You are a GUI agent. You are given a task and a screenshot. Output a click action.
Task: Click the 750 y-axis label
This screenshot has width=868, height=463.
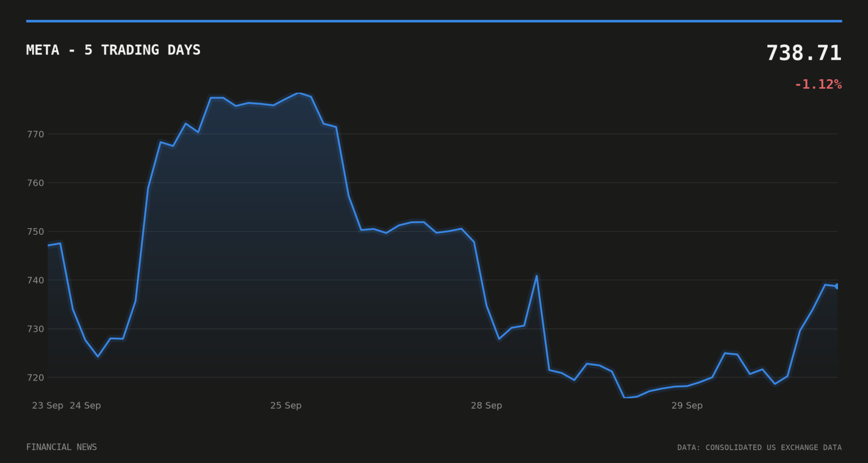(x=35, y=232)
